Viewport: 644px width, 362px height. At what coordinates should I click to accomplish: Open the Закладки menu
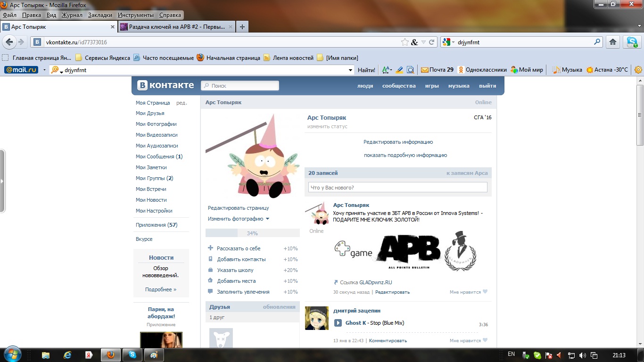100,15
